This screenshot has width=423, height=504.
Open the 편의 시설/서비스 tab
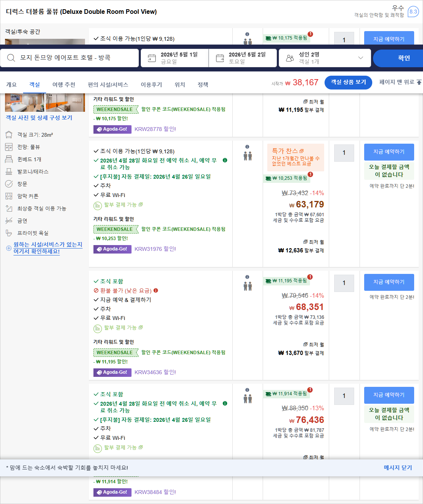click(x=108, y=85)
